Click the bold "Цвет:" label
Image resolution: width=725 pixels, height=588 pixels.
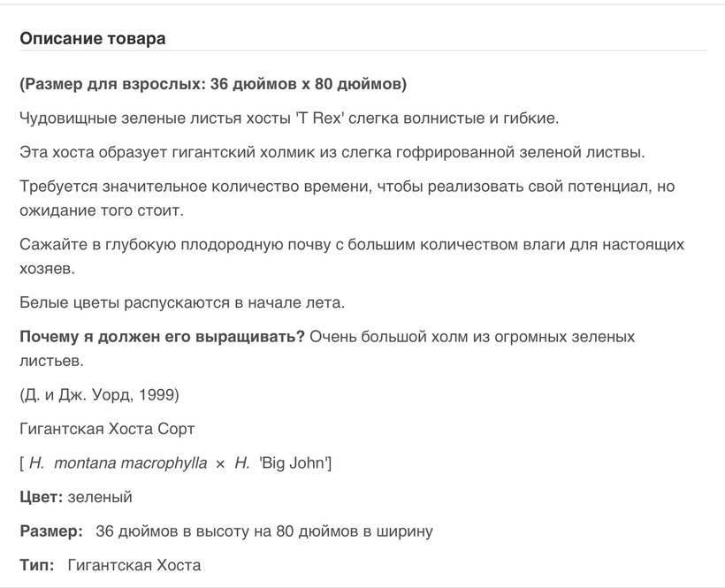coord(41,497)
